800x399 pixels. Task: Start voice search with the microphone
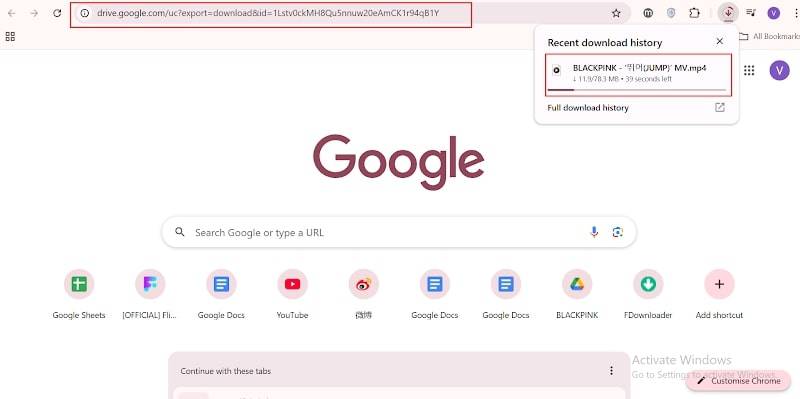tap(594, 232)
